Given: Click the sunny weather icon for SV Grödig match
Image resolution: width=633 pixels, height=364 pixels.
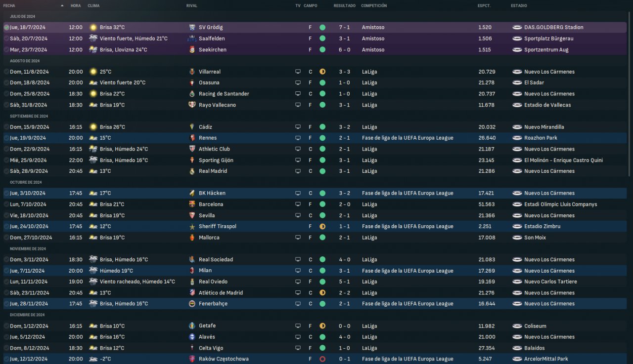Looking at the screenshot, I should click(93, 27).
